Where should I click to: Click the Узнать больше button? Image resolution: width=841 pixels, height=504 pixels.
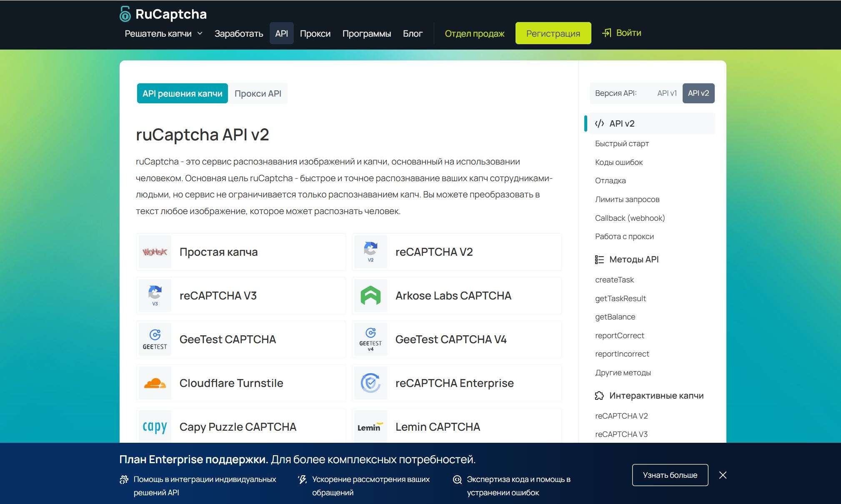[x=670, y=475]
